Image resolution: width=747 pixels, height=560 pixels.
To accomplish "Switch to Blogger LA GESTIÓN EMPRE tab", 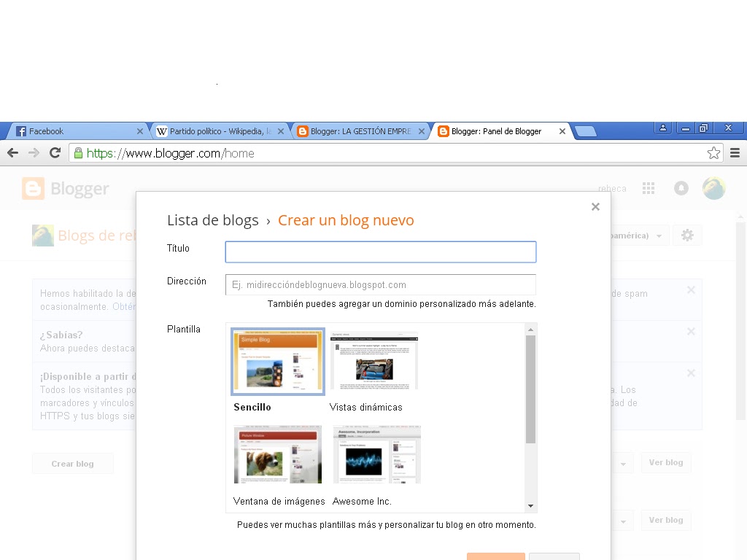I will pos(360,131).
